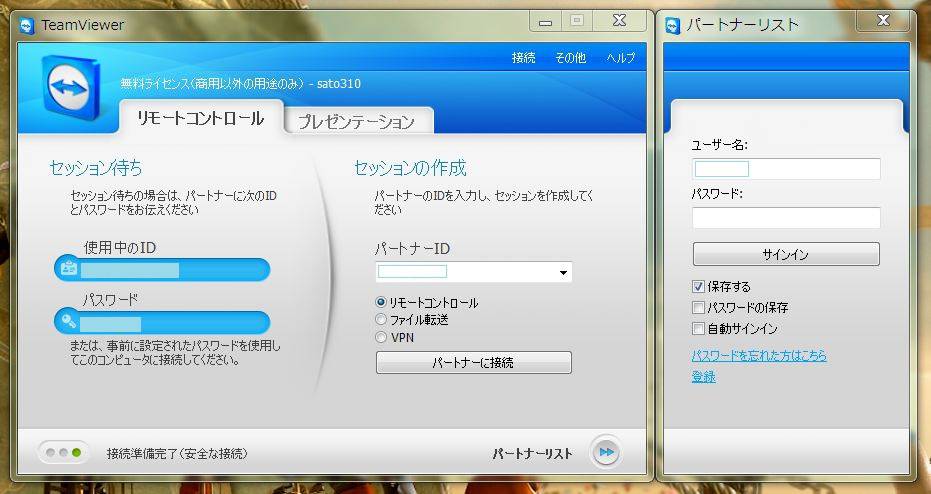The image size is (931, 494).
Task: Select the VPN radio button
Action: (381, 337)
